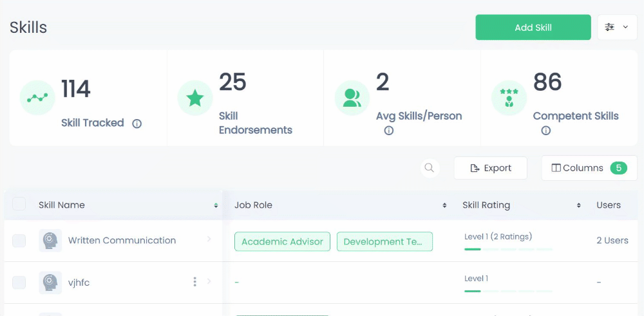Export the skills list

[491, 168]
